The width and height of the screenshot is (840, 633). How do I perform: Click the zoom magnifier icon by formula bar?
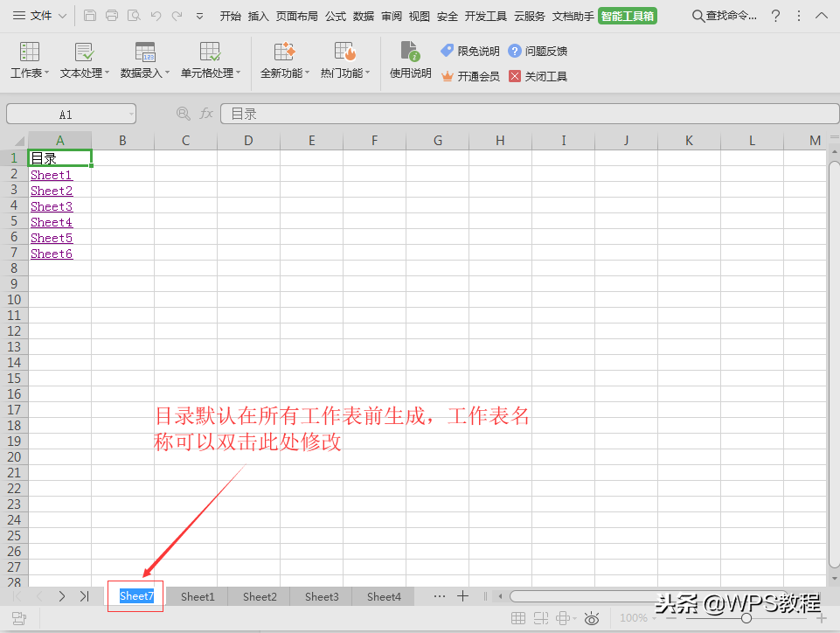click(184, 114)
